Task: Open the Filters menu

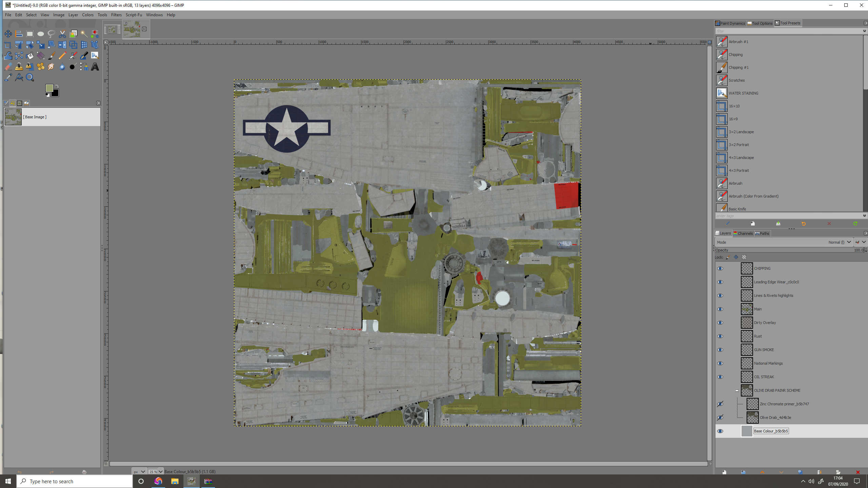Action: (116, 15)
